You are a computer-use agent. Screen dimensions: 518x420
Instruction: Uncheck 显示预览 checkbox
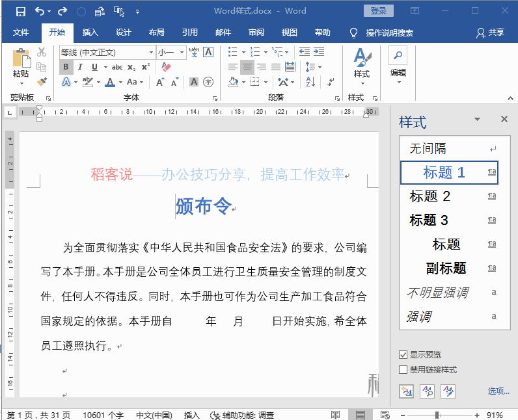403,355
